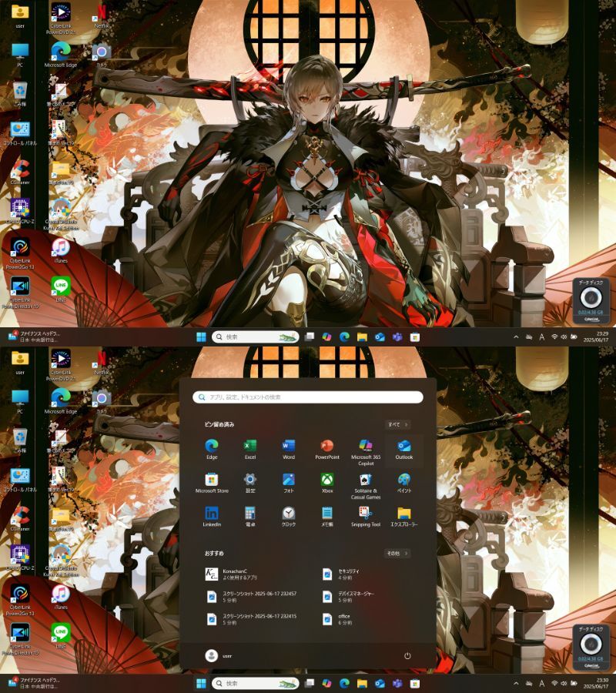616x693 pixels.
Task: Open Microsoft Store pinned app
Action: point(212,483)
